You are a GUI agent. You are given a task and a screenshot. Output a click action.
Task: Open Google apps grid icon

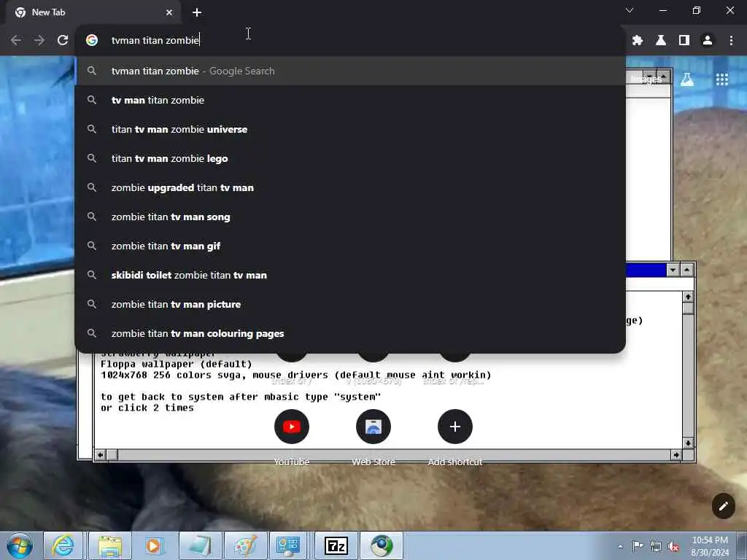(722, 79)
